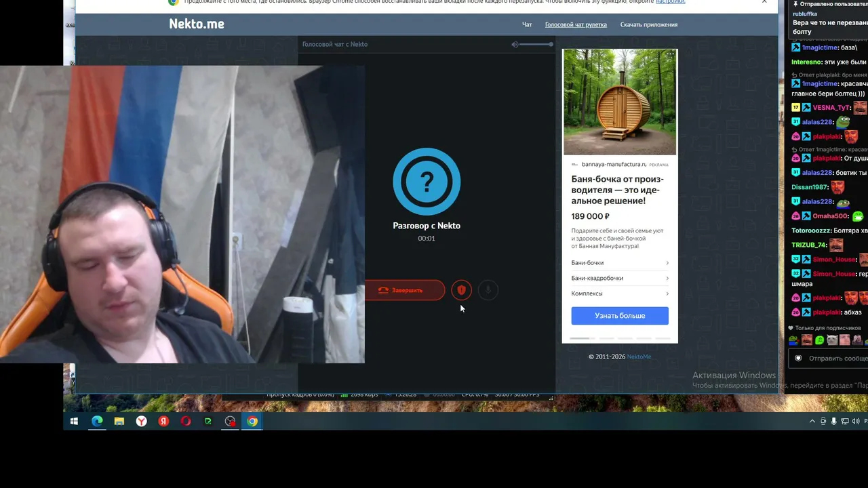Image resolution: width=868 pixels, height=488 pixels.
Task: Click username VESNA_TyT in chat
Action: 831,108
